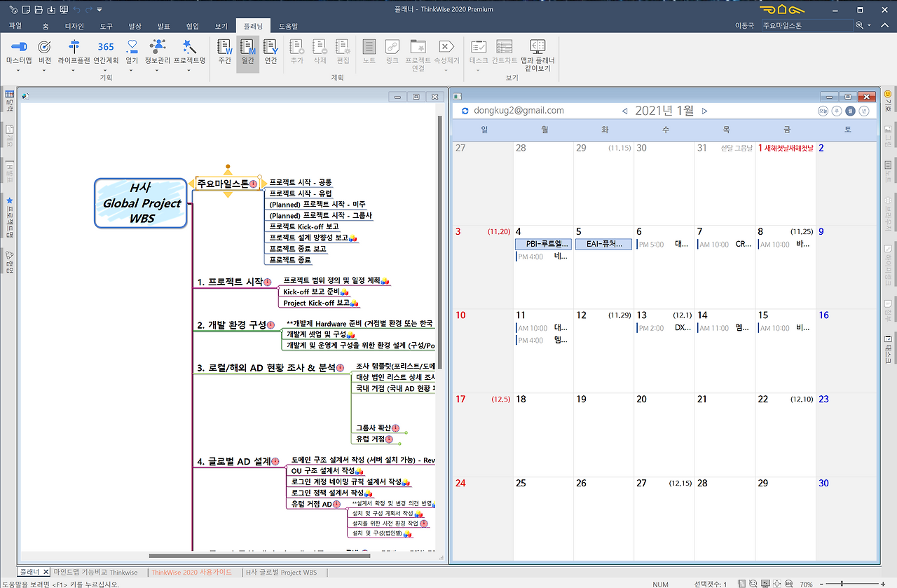This screenshot has height=588, width=897.
Task: Open the PBI-루트엘... event on January 4
Action: click(543, 244)
